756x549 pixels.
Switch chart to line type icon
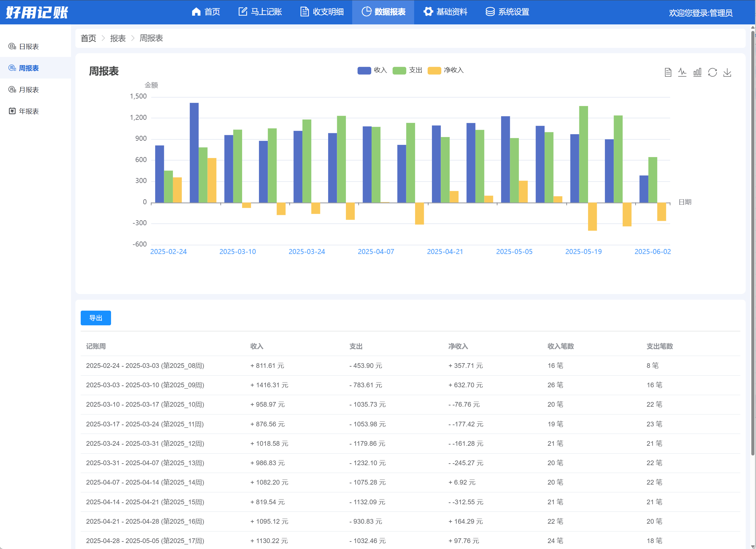(x=682, y=72)
